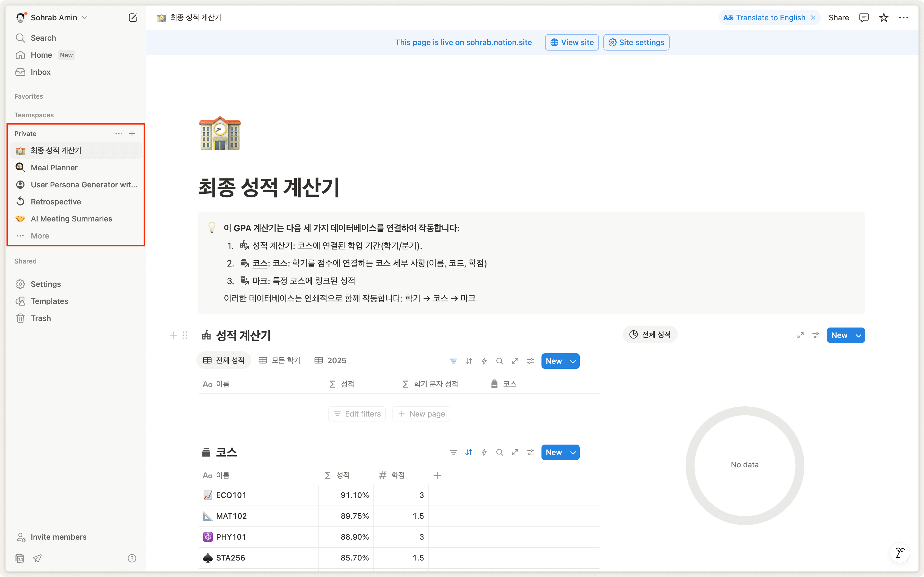Switch to the 2025 view tab
This screenshot has height=577, width=924.
click(x=330, y=360)
